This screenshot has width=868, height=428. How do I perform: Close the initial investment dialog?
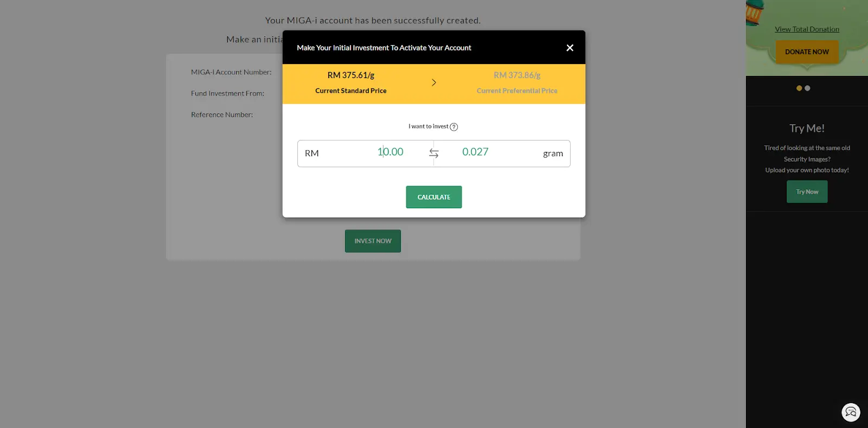click(570, 48)
